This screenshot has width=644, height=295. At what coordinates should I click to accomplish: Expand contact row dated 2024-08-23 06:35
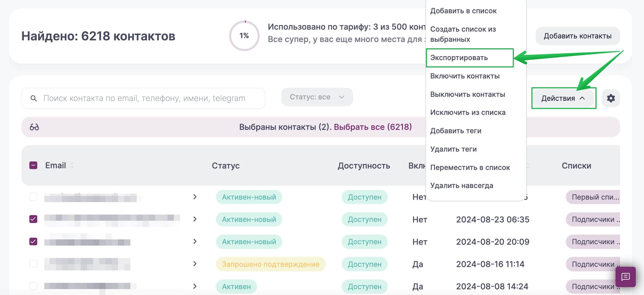tap(195, 219)
